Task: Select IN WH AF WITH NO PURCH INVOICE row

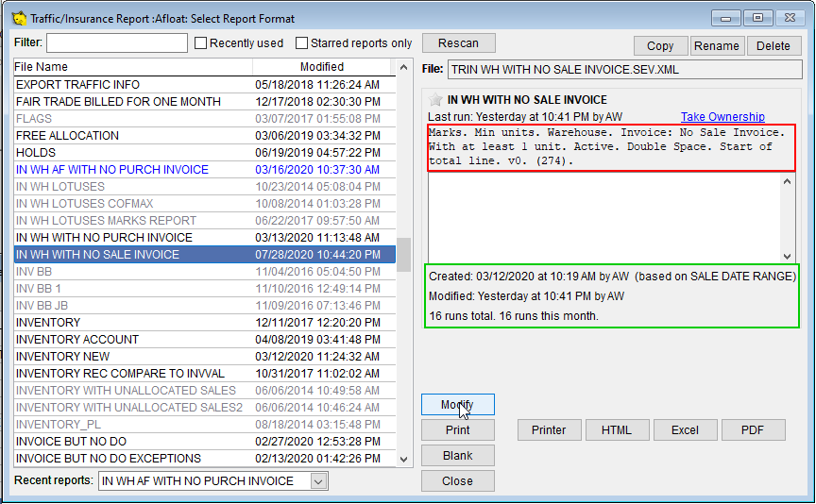Action: pos(205,170)
